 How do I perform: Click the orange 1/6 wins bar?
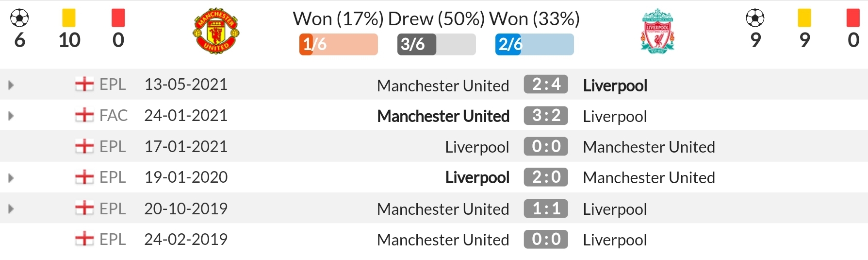click(x=339, y=44)
